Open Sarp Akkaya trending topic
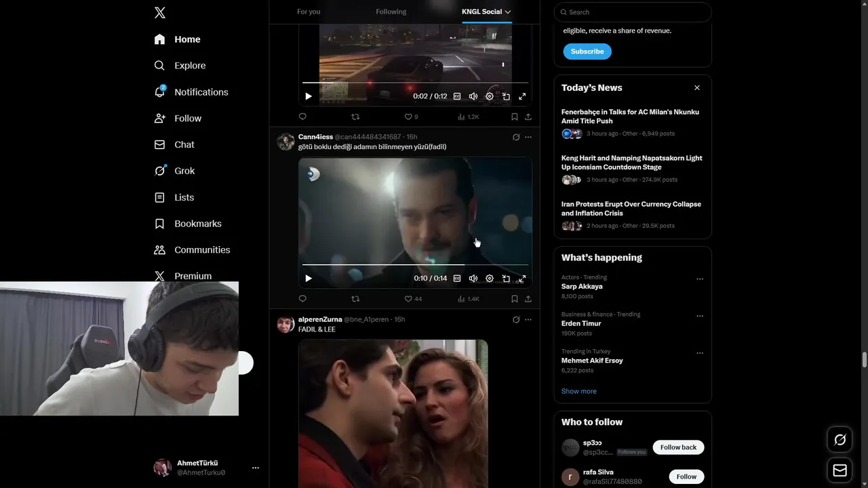Viewport: 868px width, 488px height. (582, 287)
